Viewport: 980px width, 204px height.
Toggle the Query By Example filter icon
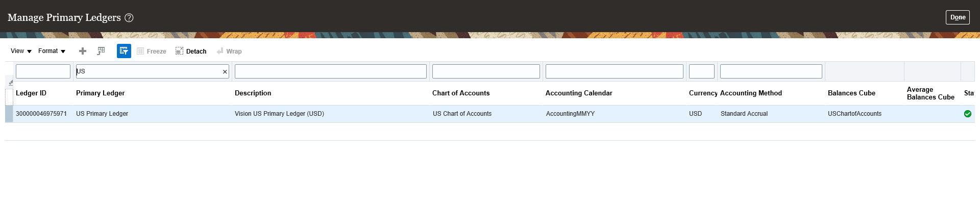tap(124, 51)
